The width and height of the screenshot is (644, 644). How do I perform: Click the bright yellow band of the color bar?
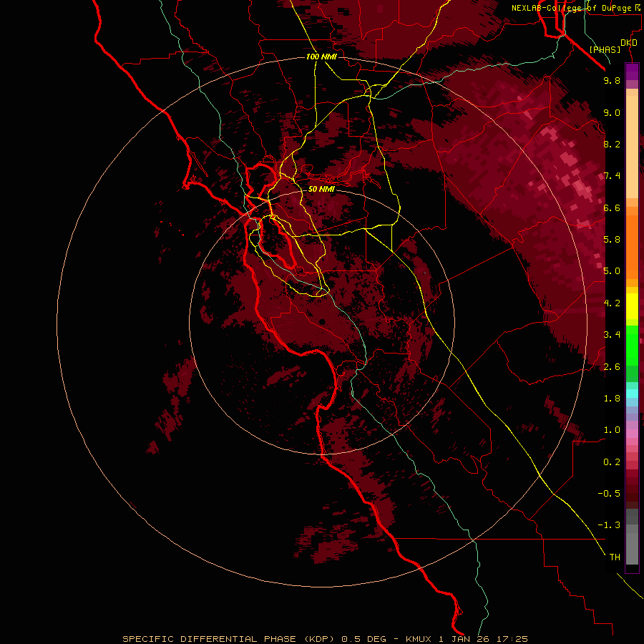(x=632, y=306)
